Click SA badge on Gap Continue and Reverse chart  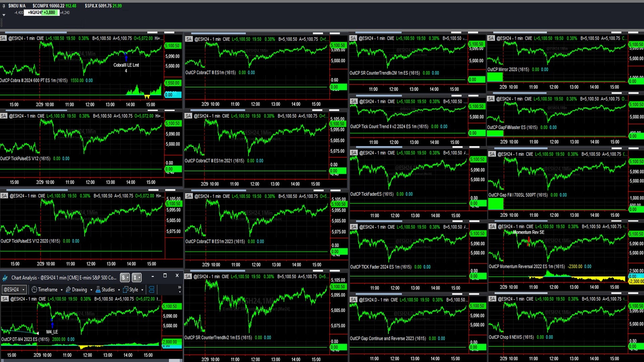pyautogui.click(x=354, y=300)
